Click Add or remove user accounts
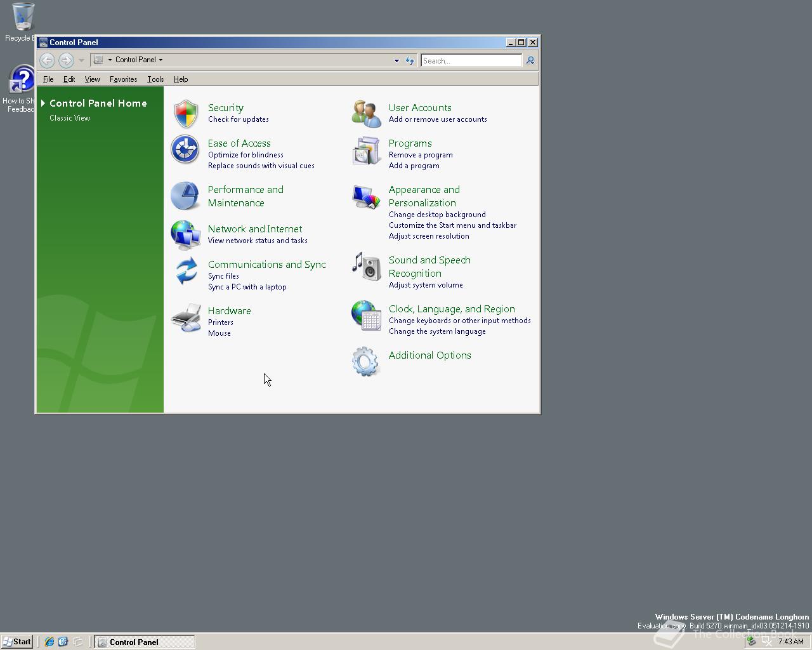The image size is (812, 650). click(438, 119)
